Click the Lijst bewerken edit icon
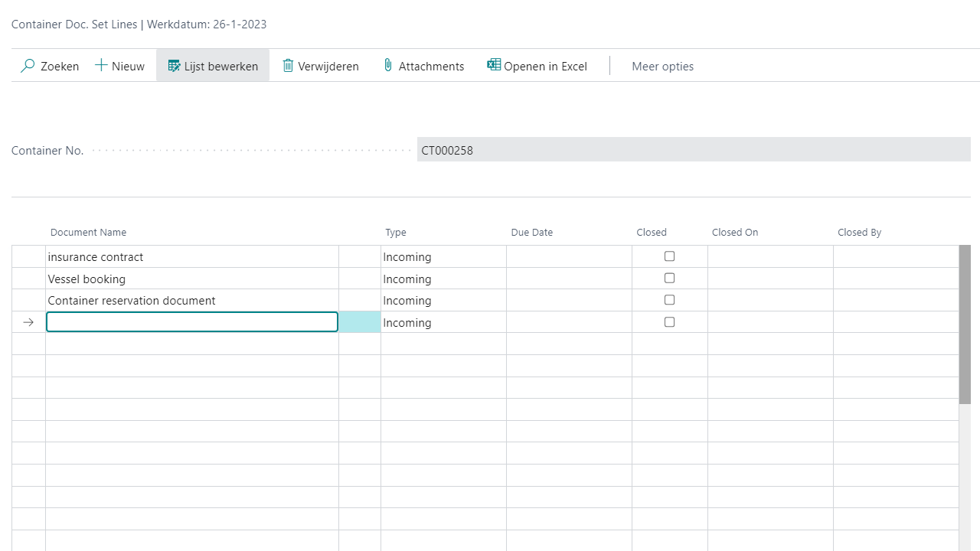This screenshot has height=551, width=980. [173, 66]
